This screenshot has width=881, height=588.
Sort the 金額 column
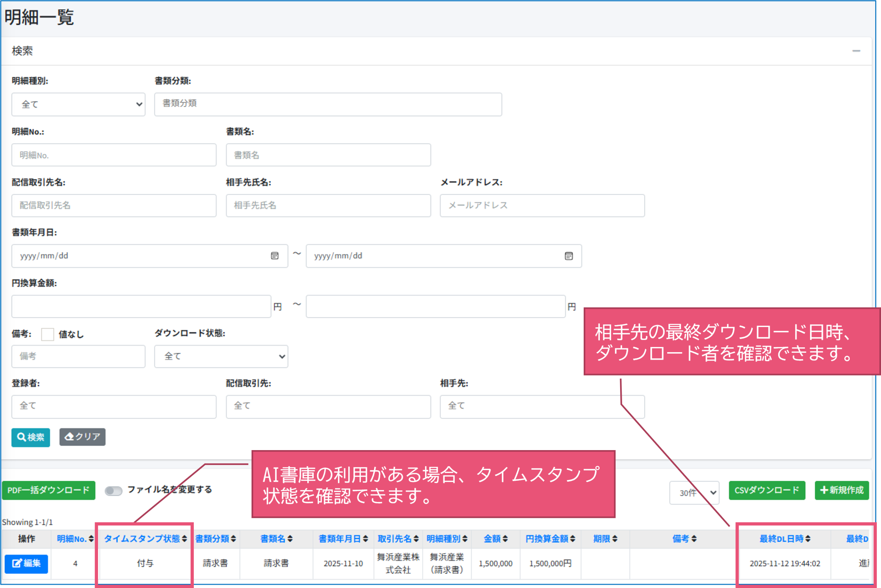pyautogui.click(x=505, y=539)
